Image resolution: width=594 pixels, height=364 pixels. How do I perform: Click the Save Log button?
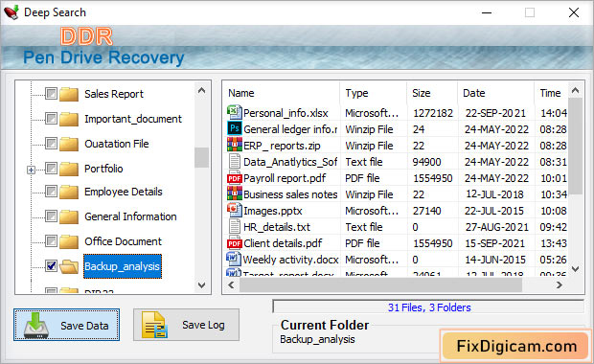pyautogui.click(x=186, y=325)
